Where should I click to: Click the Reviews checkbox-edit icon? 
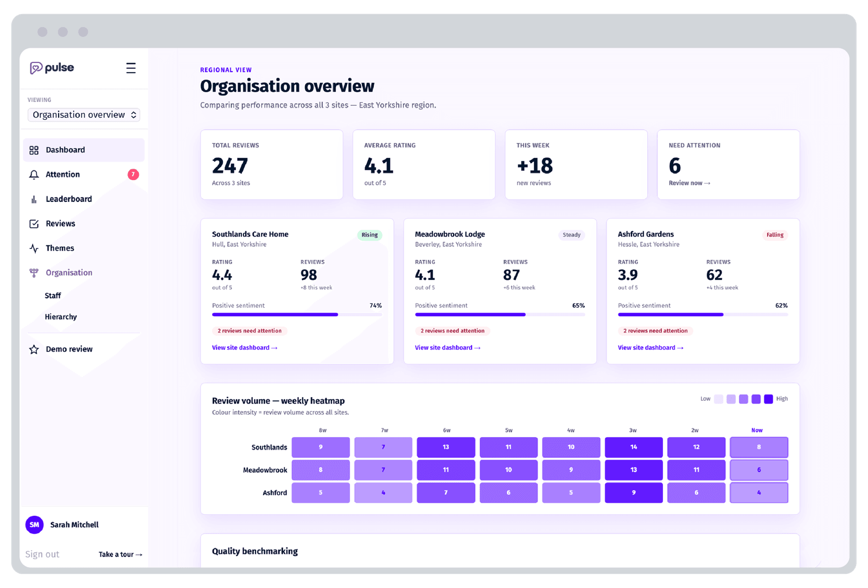pos(34,223)
